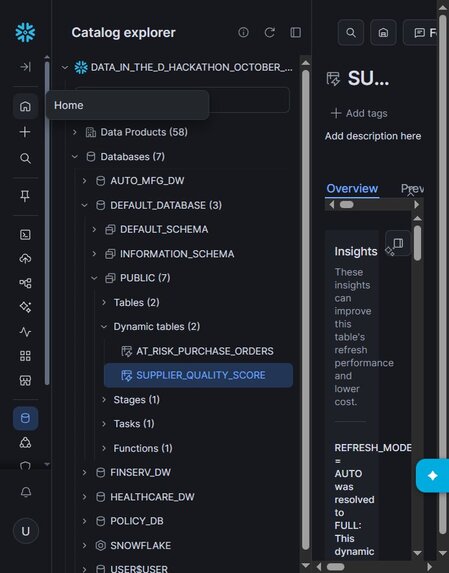Expand Tables (2)
Image resolution: width=449 pixels, height=573 pixels.
coord(104,302)
